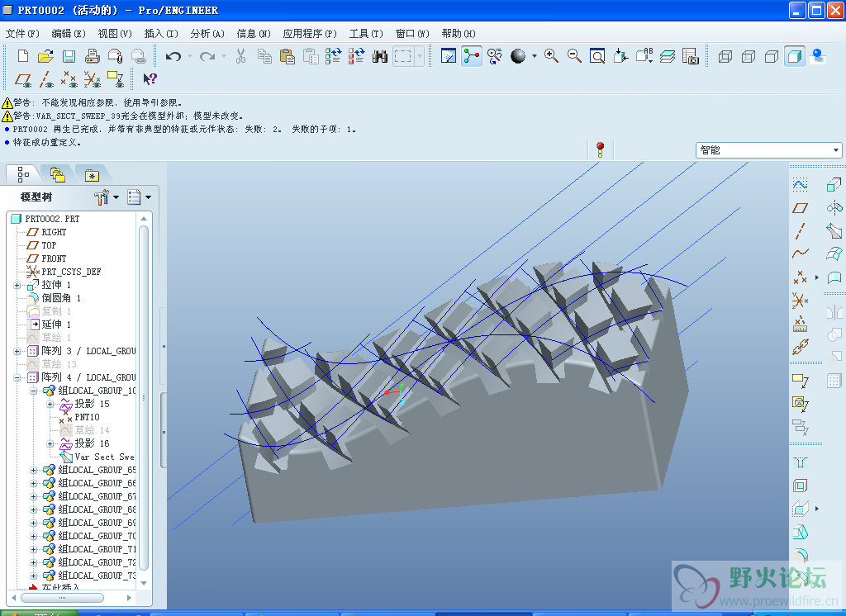Screen dimensions: 846x616
Task: Select the datum axis tool in right toolbar
Action: [800, 231]
